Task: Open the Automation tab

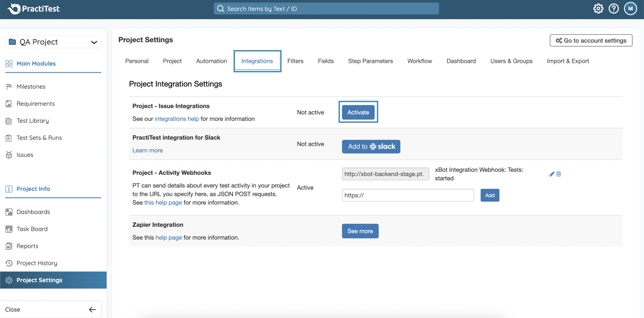Action: click(212, 61)
